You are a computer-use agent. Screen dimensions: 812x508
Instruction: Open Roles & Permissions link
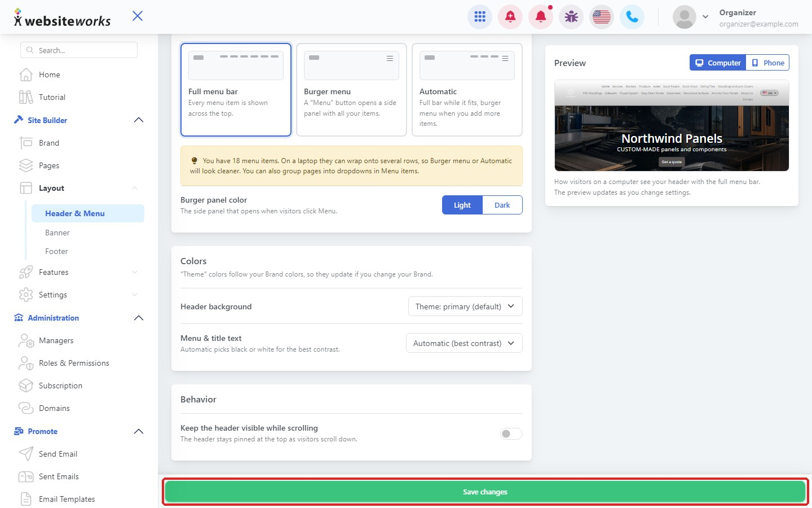tap(74, 363)
